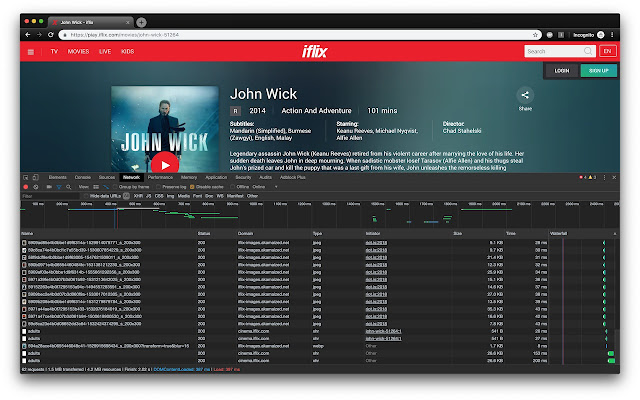Stop recording network log
This screenshot has height=400, width=640.
(26, 187)
